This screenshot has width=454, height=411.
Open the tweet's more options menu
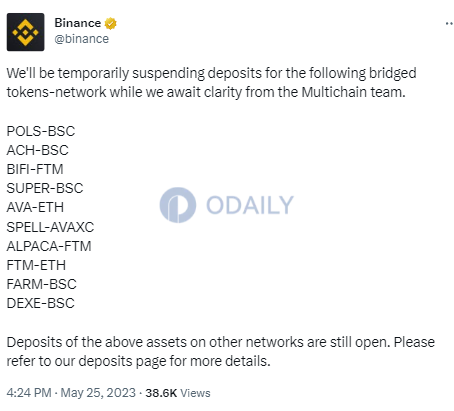coord(449,24)
